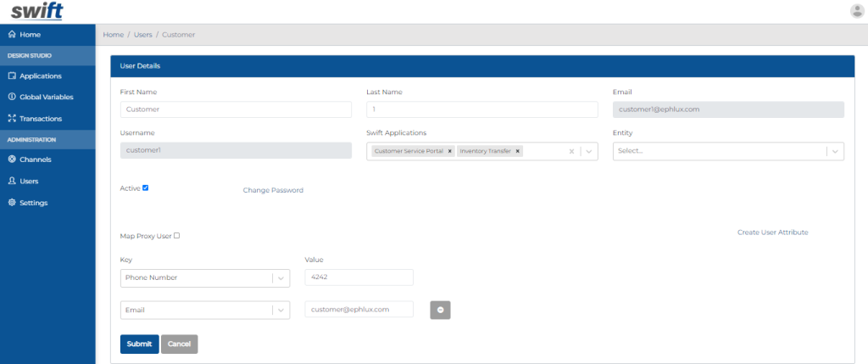Open Channels under Administration
The height and width of the screenshot is (364, 868).
pyautogui.click(x=35, y=160)
